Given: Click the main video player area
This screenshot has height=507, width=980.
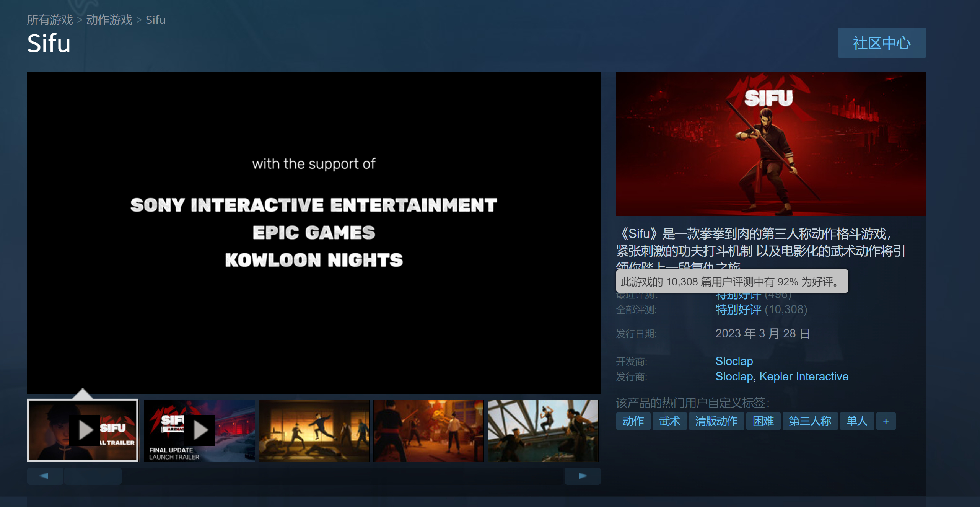Looking at the screenshot, I should point(314,233).
